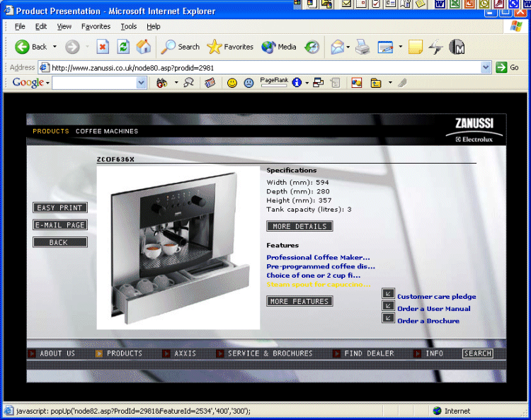
Task: Click Google toolbar binoculars search icon
Action: point(162,83)
